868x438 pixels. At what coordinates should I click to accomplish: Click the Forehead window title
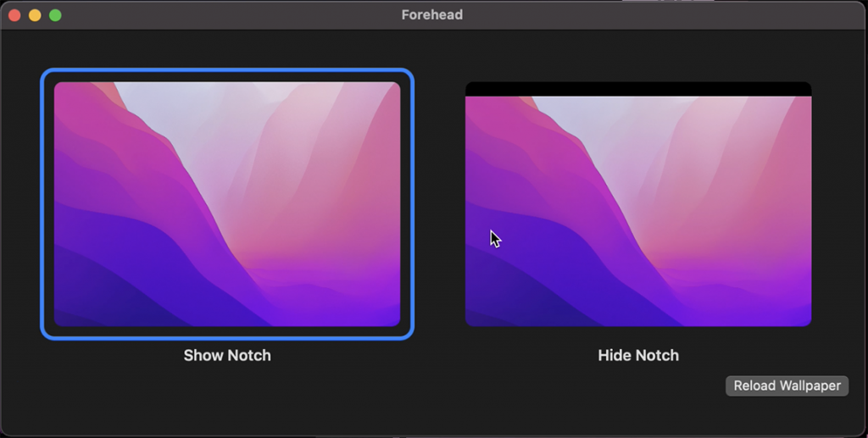(x=431, y=15)
